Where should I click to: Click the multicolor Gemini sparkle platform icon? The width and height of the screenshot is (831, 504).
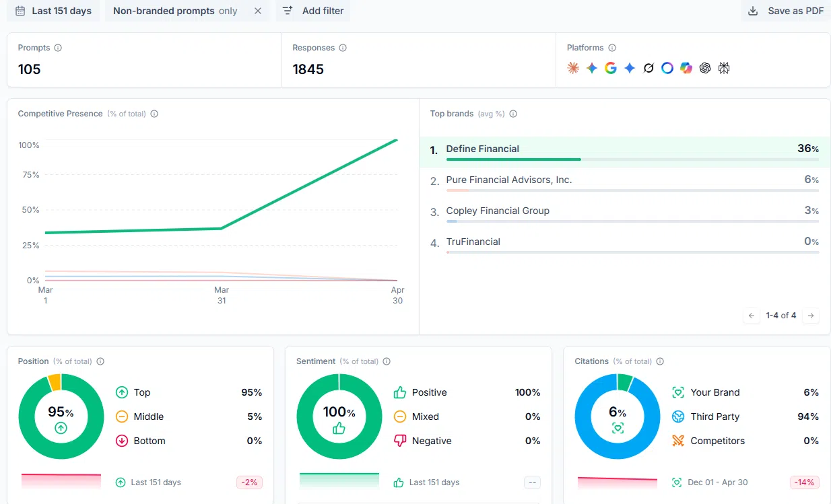[x=592, y=68]
